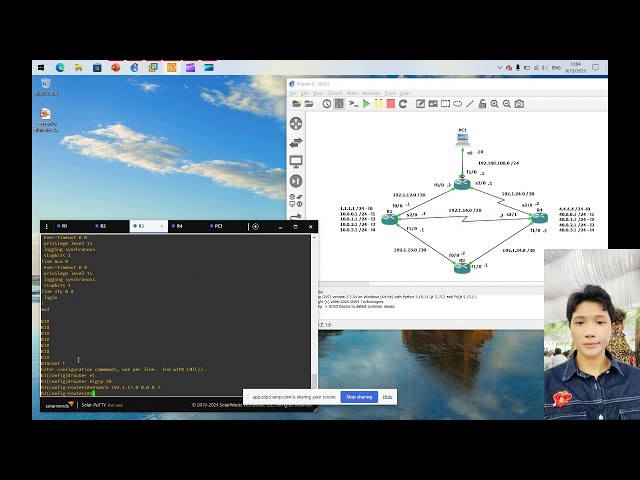Open Microsoft Edge from the taskbar
640x480 pixels.
pos(60,68)
